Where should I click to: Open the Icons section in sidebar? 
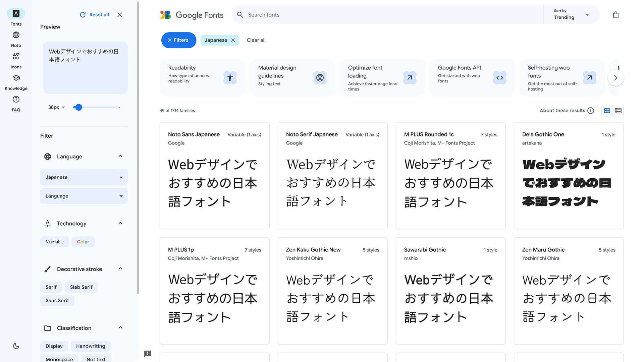tap(16, 60)
